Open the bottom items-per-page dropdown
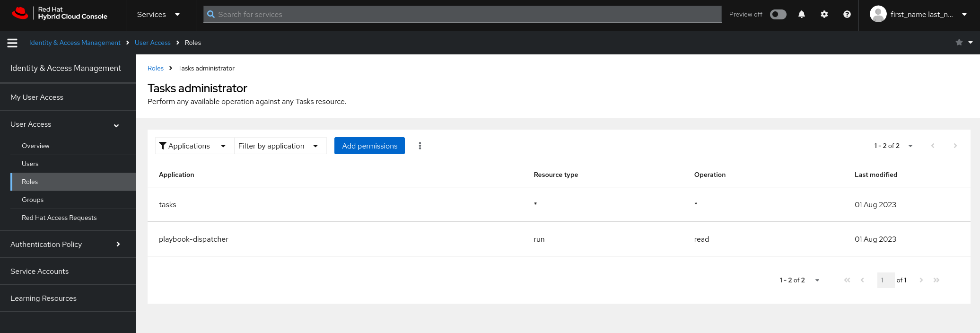Screen dimensions: 980x333 coord(800,280)
